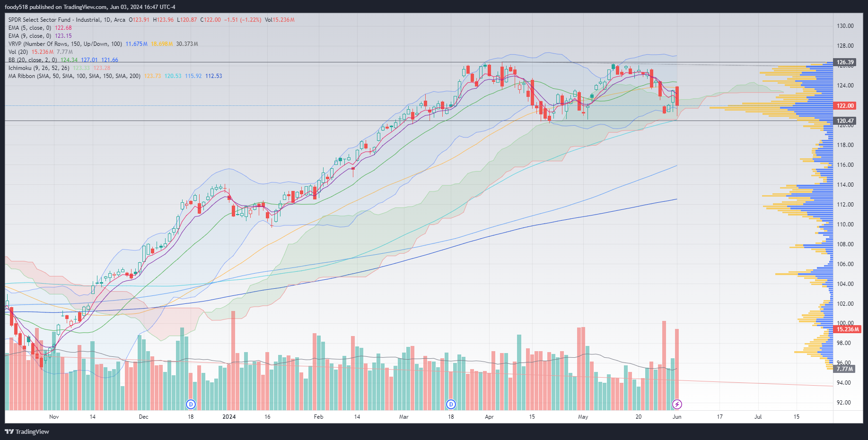Viewport: 868px width, 440px height.
Task: Click the 120.47 horizontal line price label
Action: pos(845,121)
